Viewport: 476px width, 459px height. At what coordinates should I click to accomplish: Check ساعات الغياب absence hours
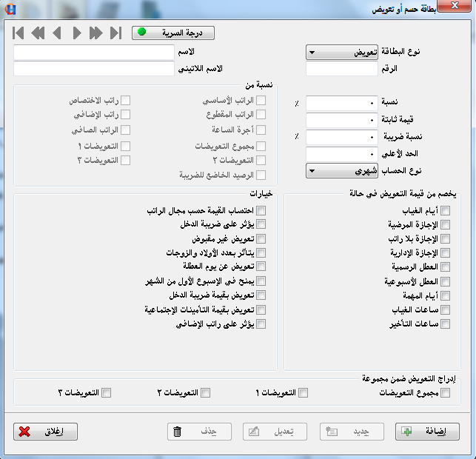point(445,309)
